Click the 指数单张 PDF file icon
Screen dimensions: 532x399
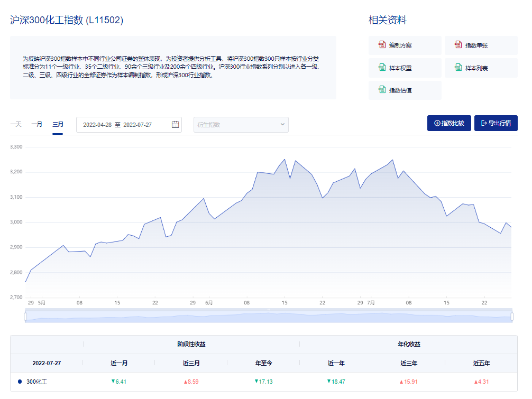coord(458,45)
